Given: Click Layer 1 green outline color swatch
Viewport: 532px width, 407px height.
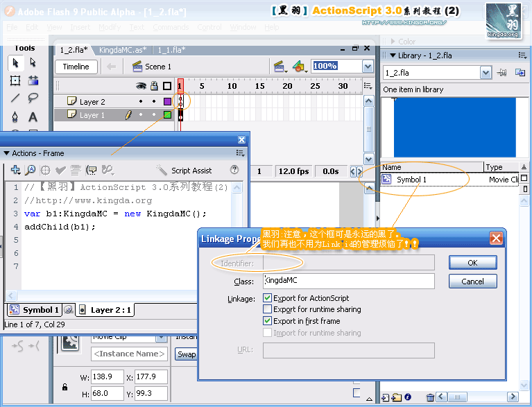Looking at the screenshot, I should (167, 114).
